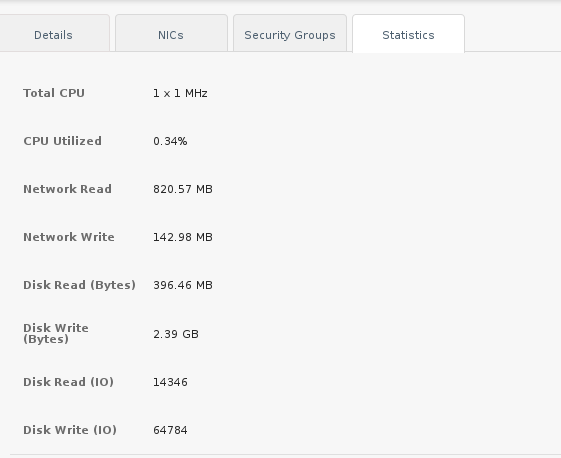
Task: Select the 142.98 MB value
Action: coord(183,237)
